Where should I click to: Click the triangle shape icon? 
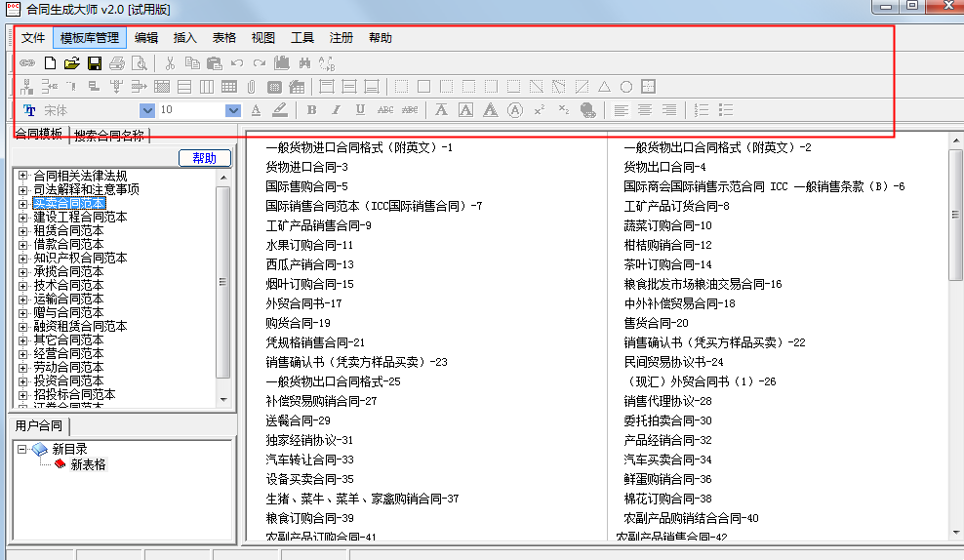coord(604,87)
